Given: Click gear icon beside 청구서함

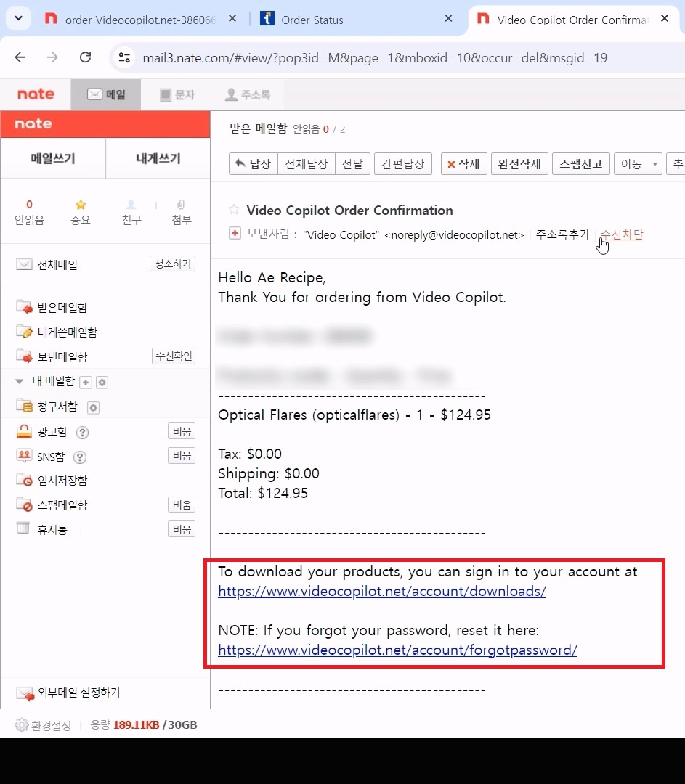Looking at the screenshot, I should (x=93, y=408).
